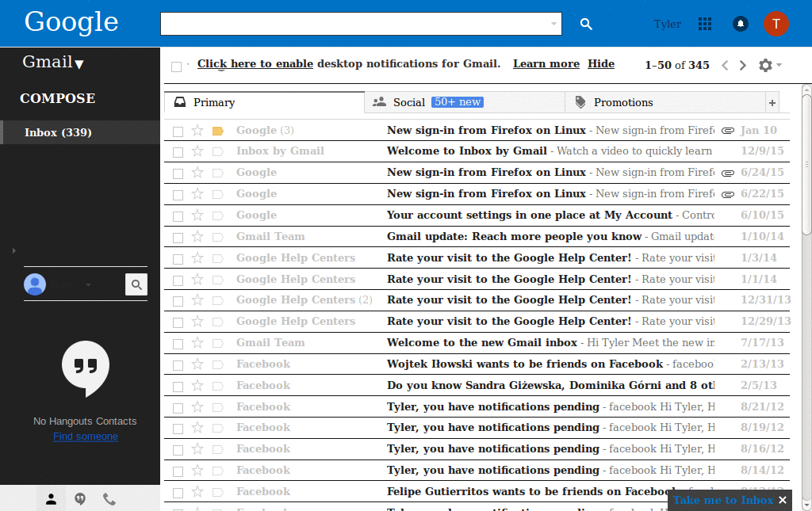
Task: Click the Hangouts user avatar
Action: [35, 284]
